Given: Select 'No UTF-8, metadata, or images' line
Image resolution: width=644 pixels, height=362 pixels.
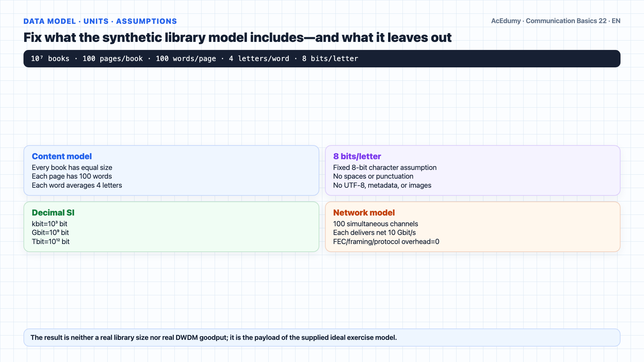Looking at the screenshot, I should tap(382, 185).
